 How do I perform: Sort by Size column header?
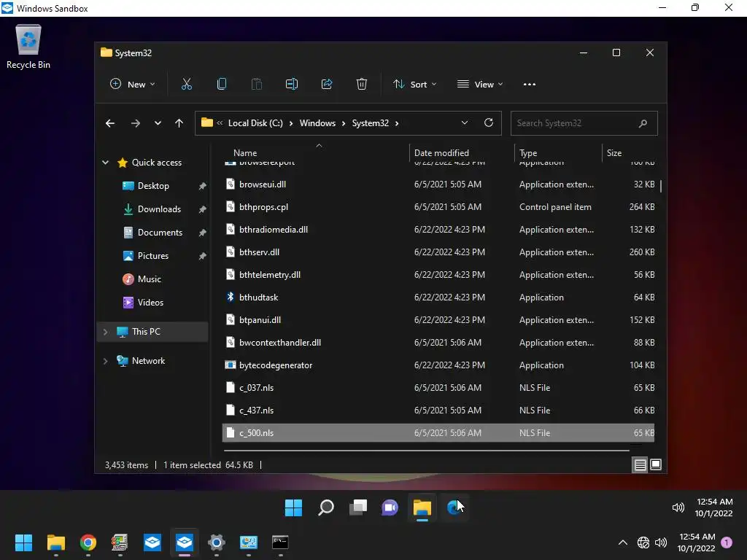(614, 153)
